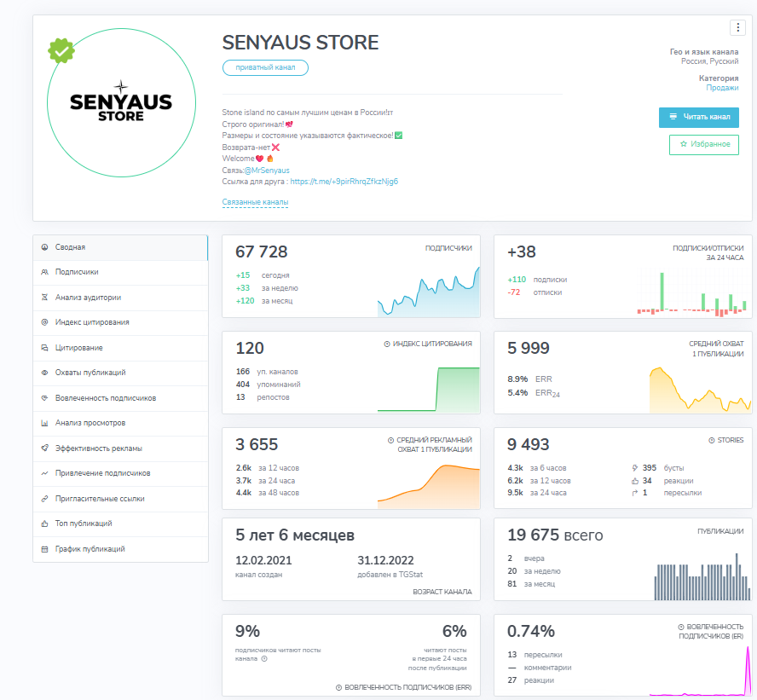This screenshot has width=757, height=700.
Task: Click info icon beside Stories title
Action: (712, 440)
